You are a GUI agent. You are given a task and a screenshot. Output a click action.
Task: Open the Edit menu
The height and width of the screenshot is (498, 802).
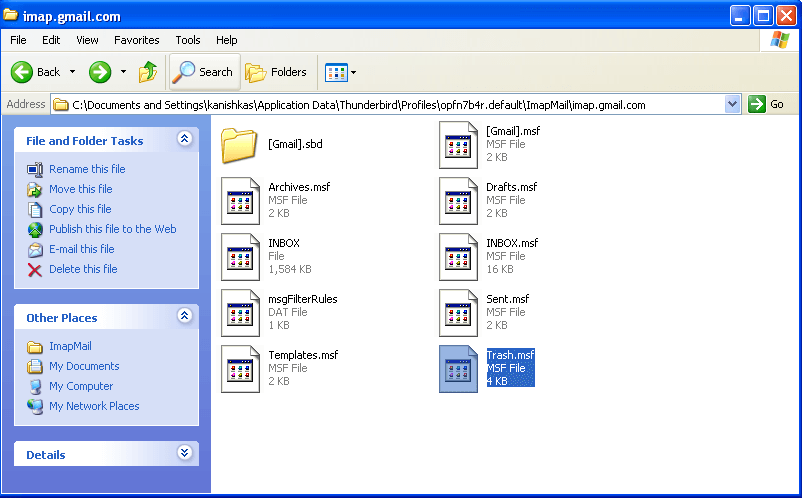51,40
